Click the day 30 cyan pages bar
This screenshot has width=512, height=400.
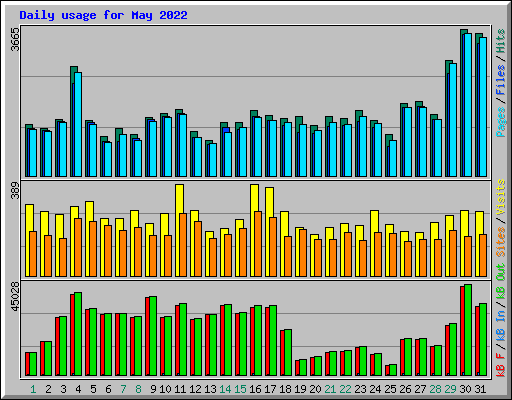(x=468, y=105)
